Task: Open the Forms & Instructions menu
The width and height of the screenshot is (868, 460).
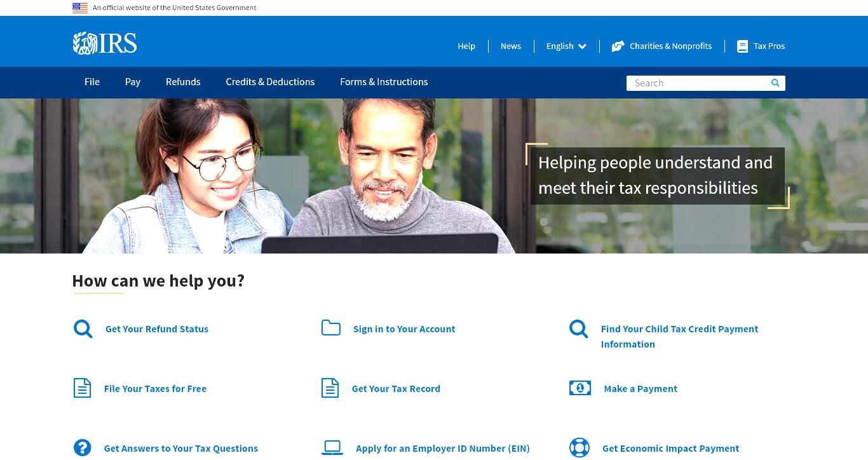Action: [x=384, y=82]
